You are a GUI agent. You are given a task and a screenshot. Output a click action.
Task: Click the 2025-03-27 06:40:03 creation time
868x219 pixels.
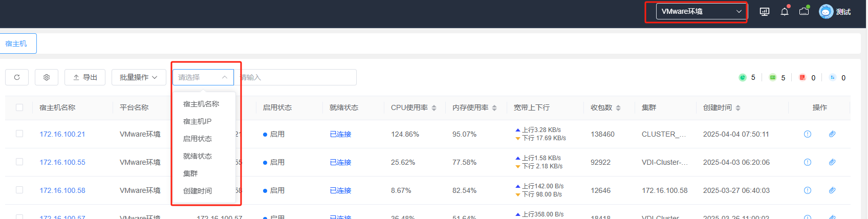point(736,190)
